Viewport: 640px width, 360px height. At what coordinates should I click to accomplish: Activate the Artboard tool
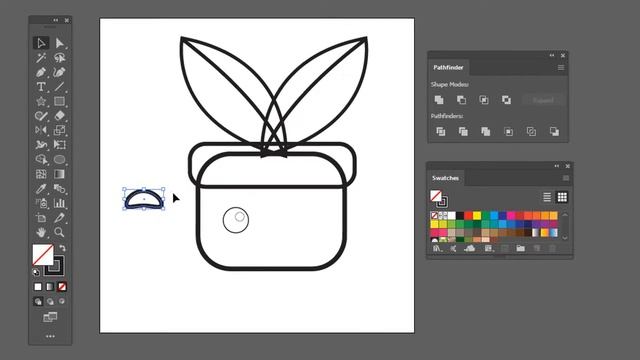[41, 218]
